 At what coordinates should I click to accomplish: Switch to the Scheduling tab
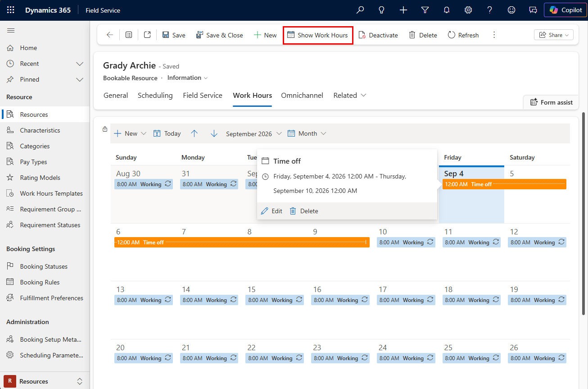[155, 95]
